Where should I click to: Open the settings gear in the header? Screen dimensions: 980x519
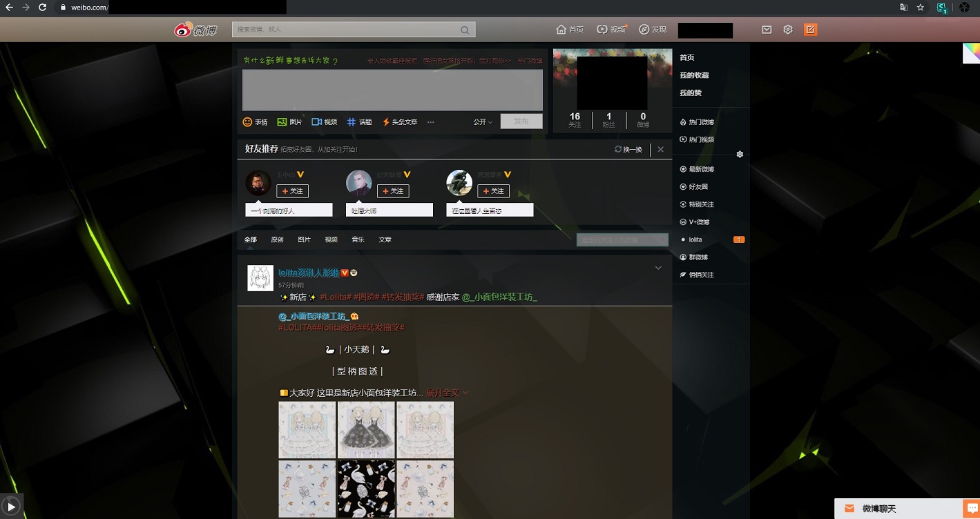tap(788, 30)
